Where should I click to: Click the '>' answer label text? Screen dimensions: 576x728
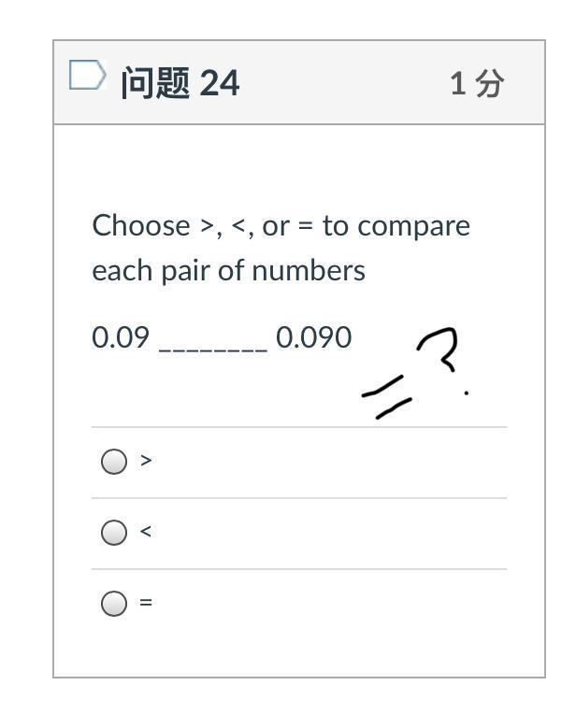coord(146,461)
